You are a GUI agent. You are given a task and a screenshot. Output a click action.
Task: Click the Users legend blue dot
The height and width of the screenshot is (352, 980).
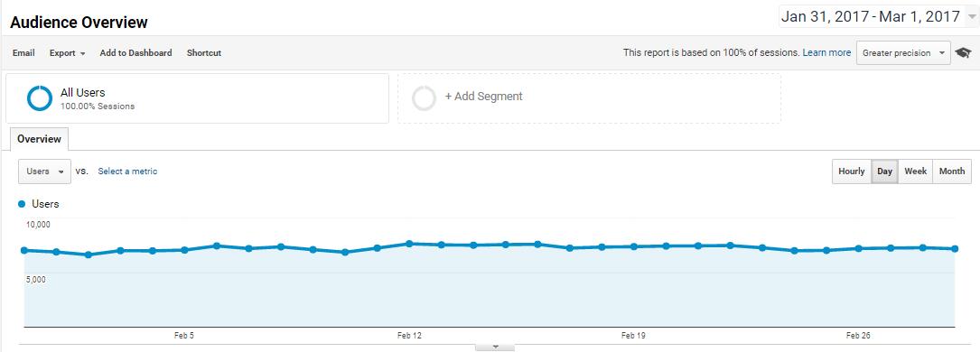click(22, 204)
